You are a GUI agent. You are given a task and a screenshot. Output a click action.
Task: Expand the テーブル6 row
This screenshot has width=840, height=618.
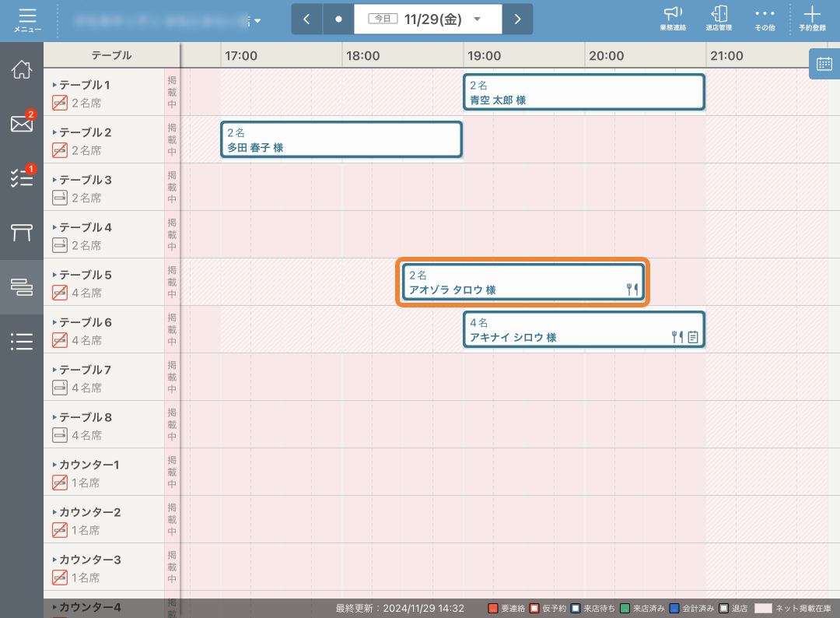[54, 322]
